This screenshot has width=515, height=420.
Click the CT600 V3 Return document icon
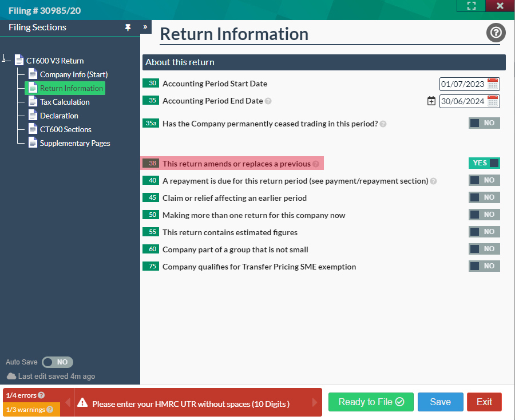point(19,61)
